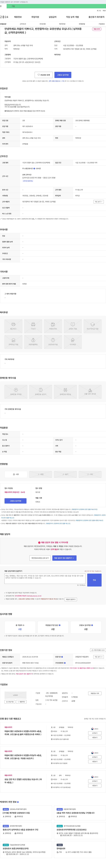Click the 장애인용 화장실 facility icon tile

coord(65,392)
